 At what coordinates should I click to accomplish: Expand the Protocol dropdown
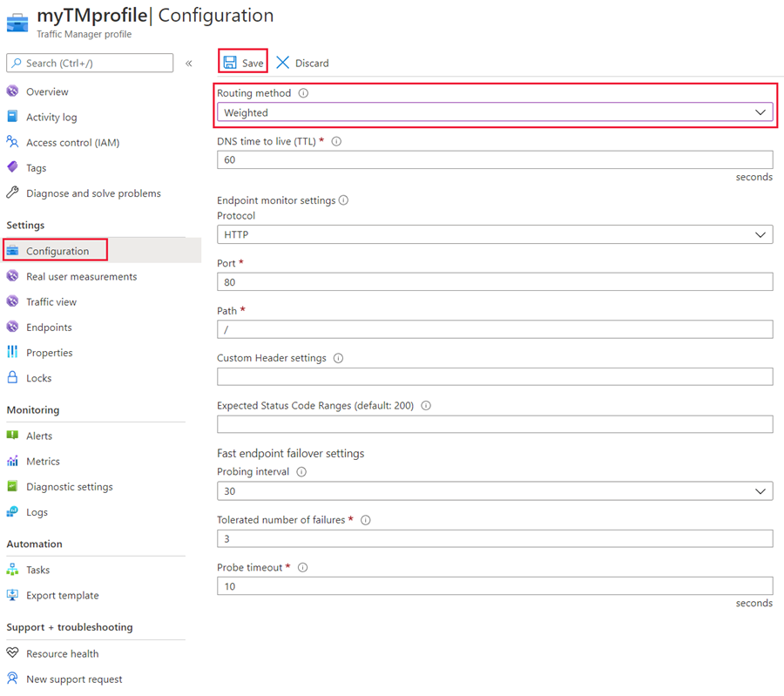tap(495, 234)
